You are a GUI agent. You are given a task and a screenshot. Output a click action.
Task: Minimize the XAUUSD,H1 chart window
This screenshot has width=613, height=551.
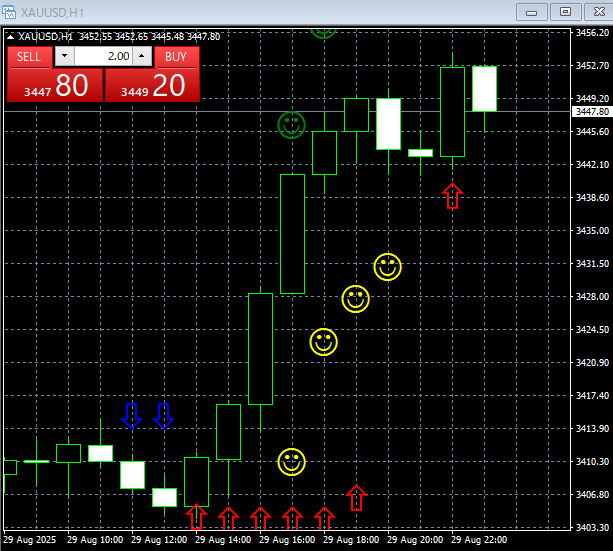point(531,13)
